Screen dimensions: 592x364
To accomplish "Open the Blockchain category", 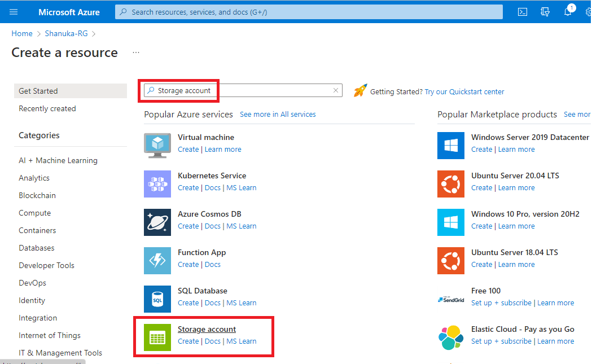I will (37, 196).
